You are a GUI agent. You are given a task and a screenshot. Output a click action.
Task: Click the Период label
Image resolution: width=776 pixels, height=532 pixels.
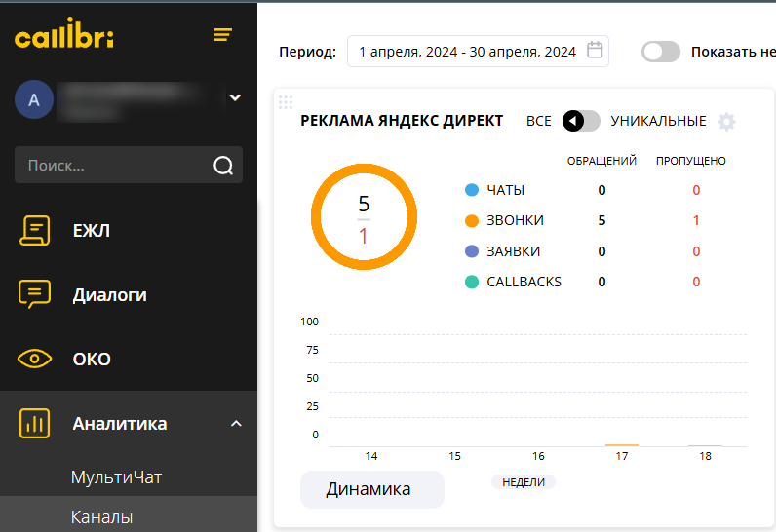coord(307,52)
